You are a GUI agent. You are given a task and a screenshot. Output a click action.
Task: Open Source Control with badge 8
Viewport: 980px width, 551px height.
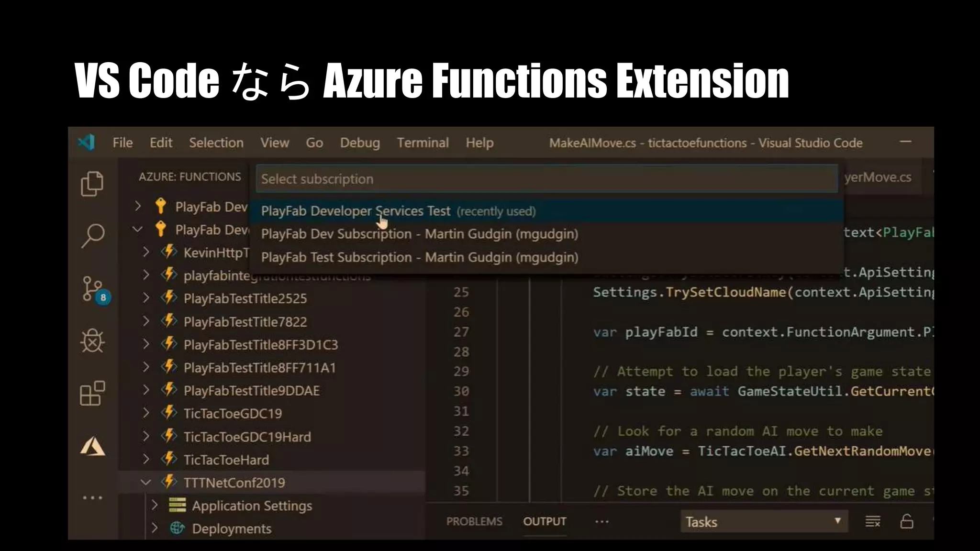[x=95, y=290]
